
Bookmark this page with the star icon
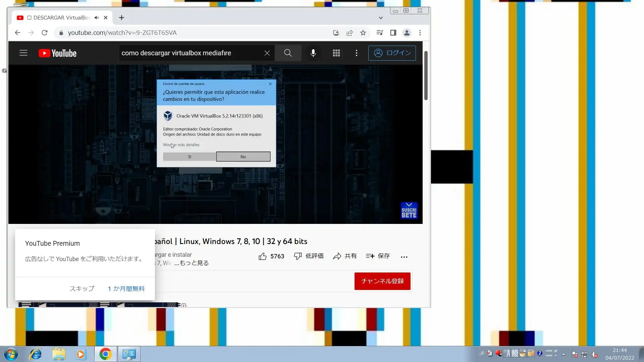[363, 33]
